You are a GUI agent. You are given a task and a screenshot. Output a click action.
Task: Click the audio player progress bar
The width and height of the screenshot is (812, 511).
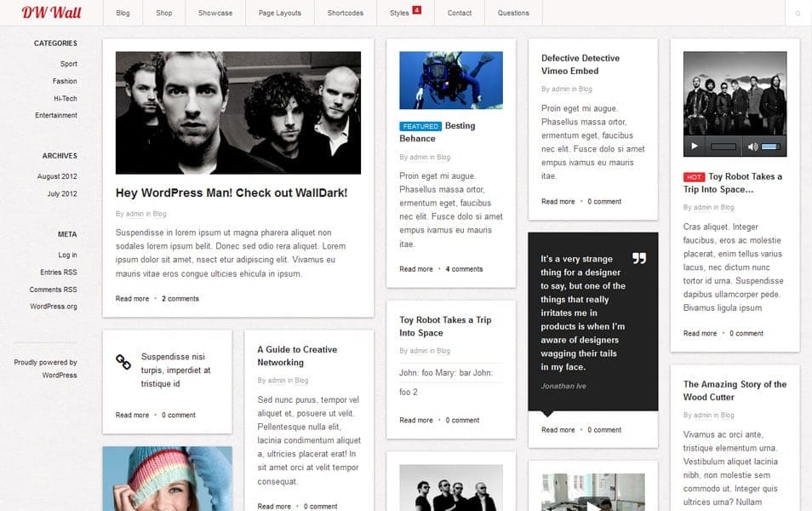coord(723,146)
